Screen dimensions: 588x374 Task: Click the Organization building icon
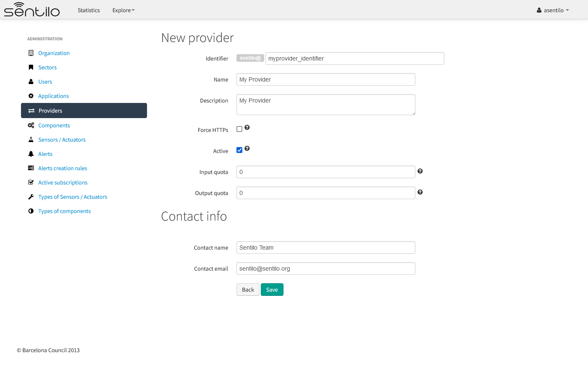31,53
